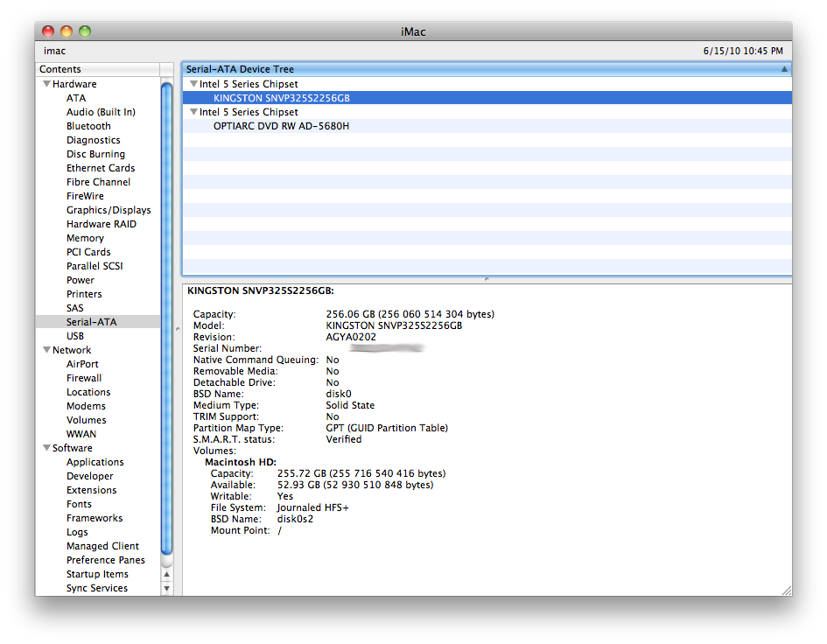The image size is (827, 644).
Task: Open Volumes section
Action: (x=86, y=420)
